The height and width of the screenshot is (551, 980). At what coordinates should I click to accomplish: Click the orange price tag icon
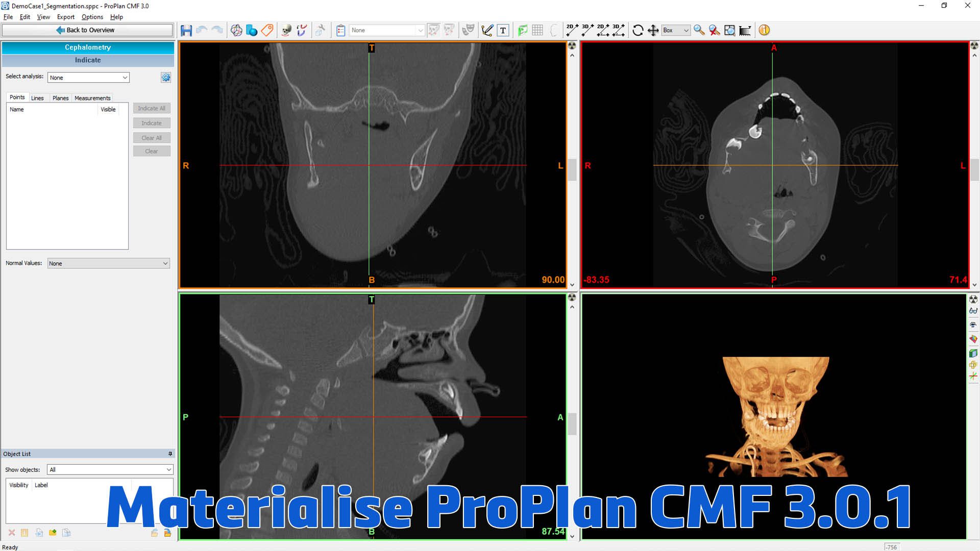pos(267,31)
